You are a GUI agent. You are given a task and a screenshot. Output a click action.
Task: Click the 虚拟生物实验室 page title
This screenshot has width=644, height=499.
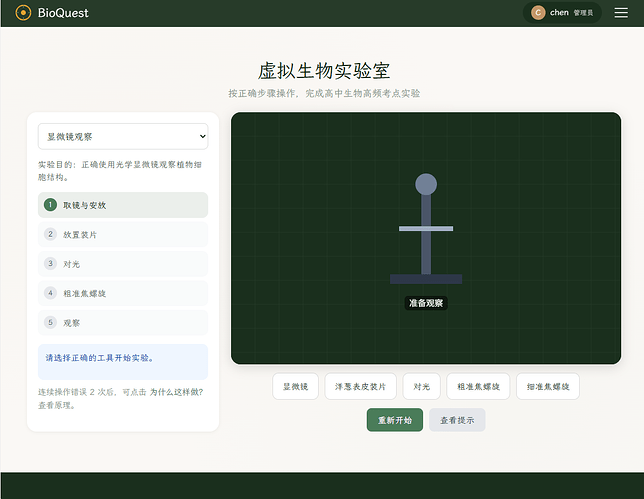pyautogui.click(x=324, y=71)
